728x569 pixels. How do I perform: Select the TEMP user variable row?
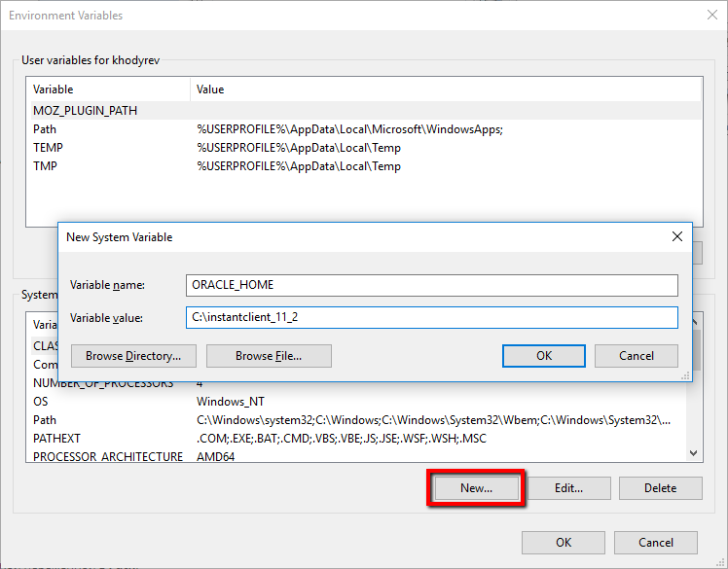tap(49, 148)
